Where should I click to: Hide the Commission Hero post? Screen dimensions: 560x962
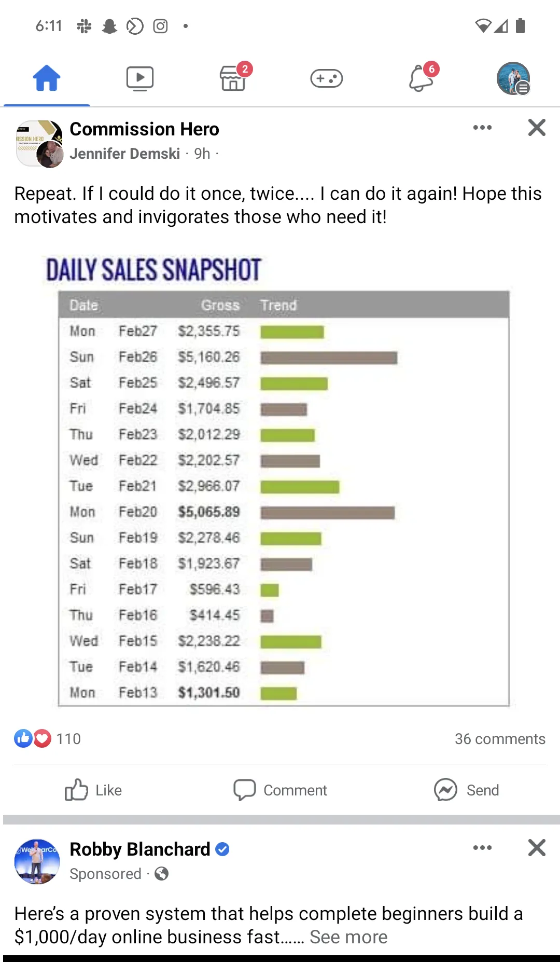point(537,128)
